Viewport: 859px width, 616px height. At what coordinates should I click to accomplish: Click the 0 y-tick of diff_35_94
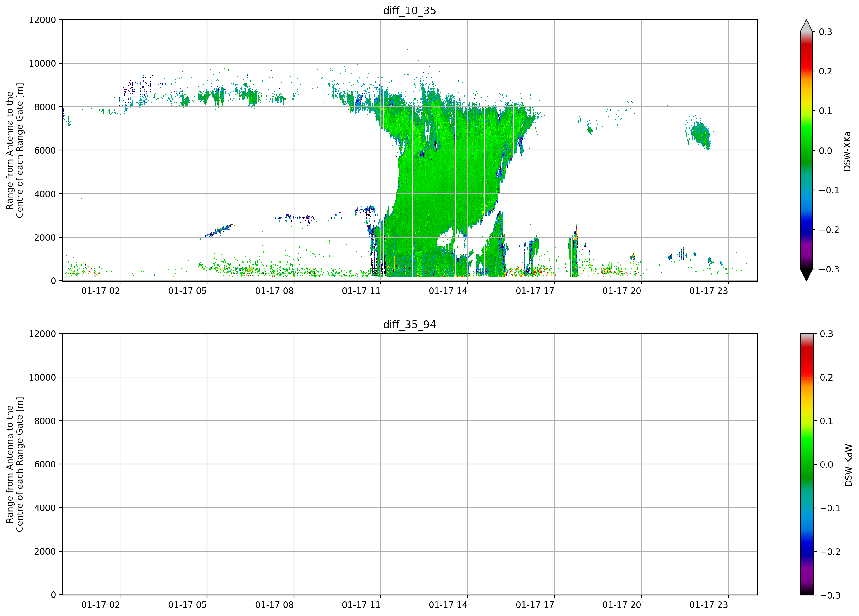click(x=54, y=595)
